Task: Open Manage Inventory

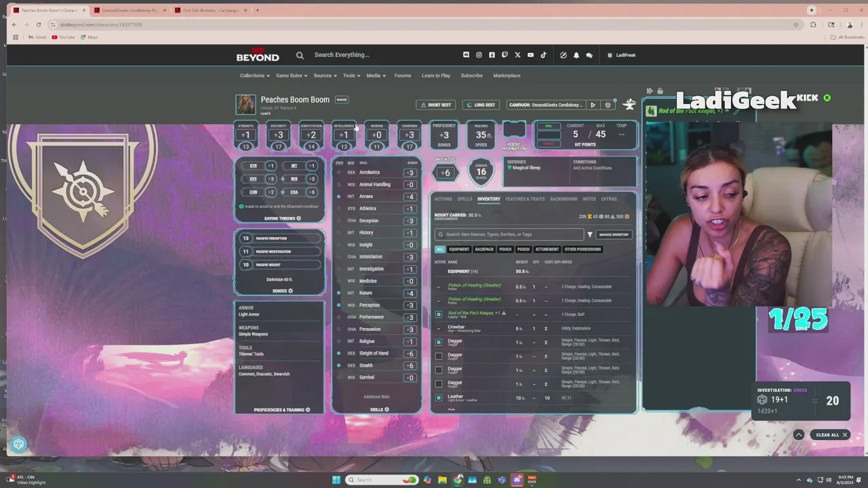Action: pos(614,235)
